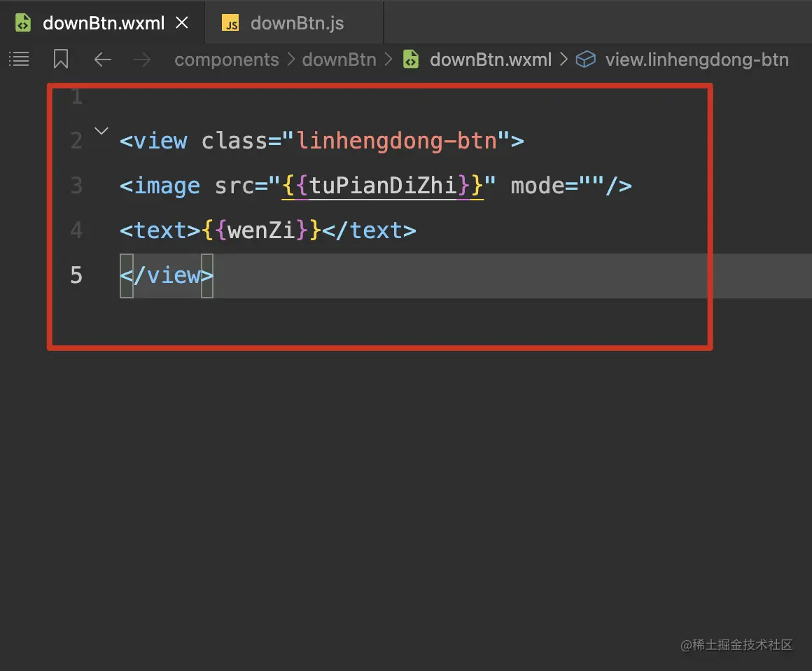812x671 pixels.
Task: Click the wenZi binding text
Action: (261, 230)
